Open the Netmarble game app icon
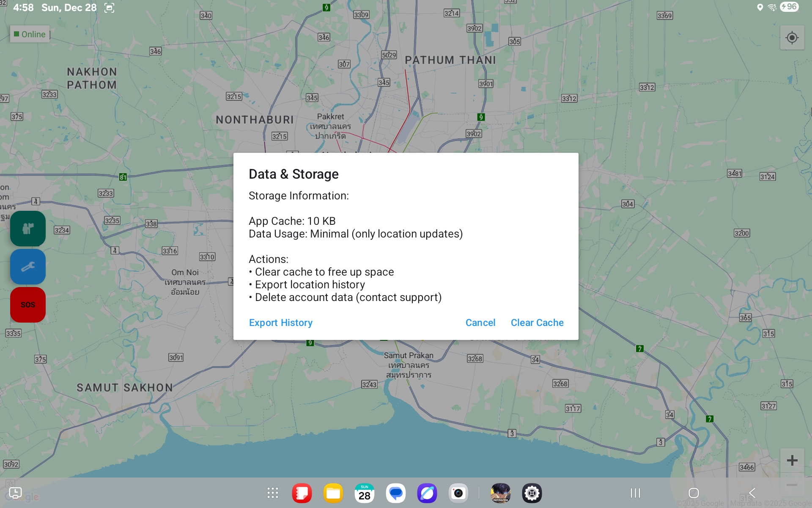The height and width of the screenshot is (508, 812). (501, 493)
